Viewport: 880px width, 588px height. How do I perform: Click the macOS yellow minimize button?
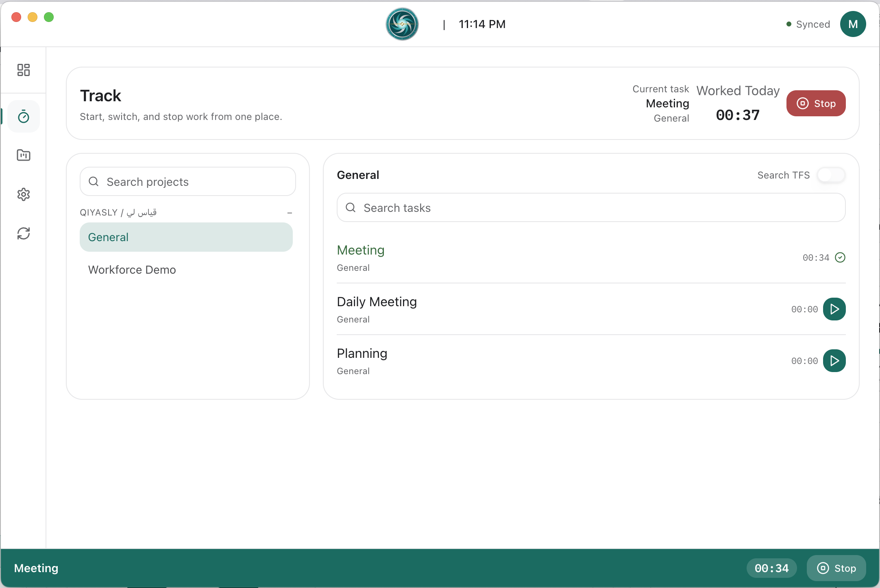coord(33,17)
